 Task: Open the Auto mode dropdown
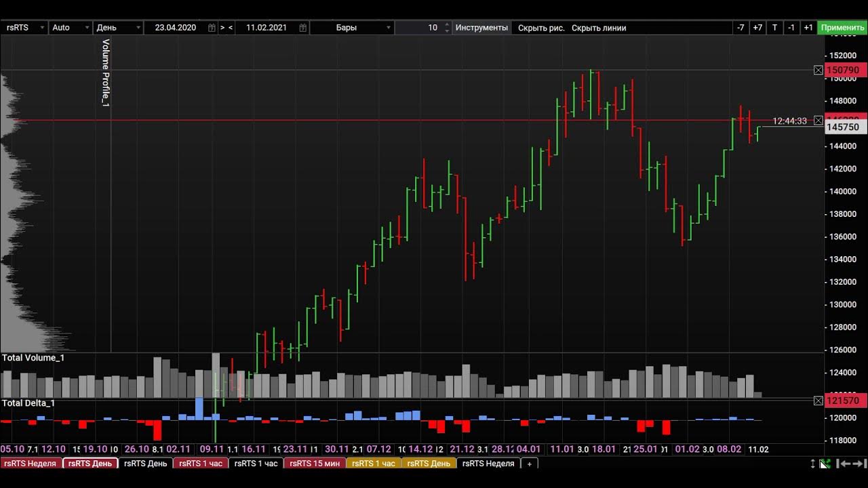[71, 28]
